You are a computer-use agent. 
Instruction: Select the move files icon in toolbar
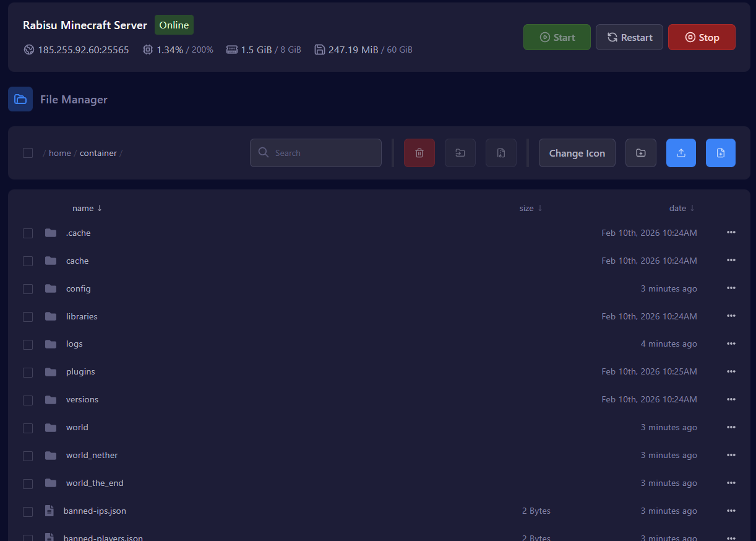click(460, 153)
